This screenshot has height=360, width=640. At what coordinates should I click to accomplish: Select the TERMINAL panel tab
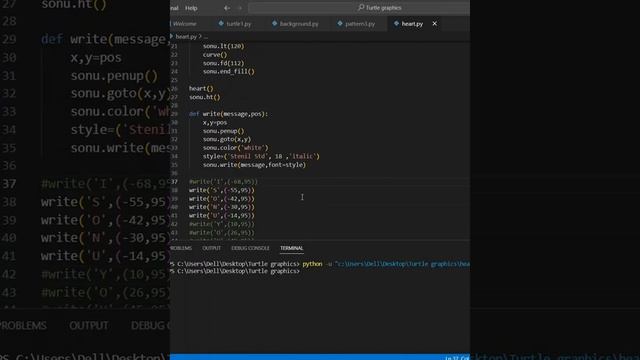(x=291, y=248)
